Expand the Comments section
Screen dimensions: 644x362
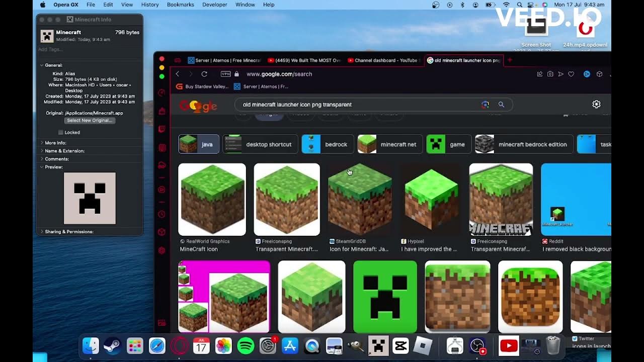tap(42, 159)
